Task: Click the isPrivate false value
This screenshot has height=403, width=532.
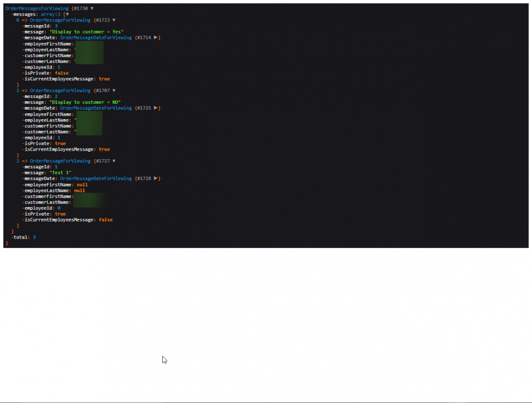Action: click(x=62, y=73)
